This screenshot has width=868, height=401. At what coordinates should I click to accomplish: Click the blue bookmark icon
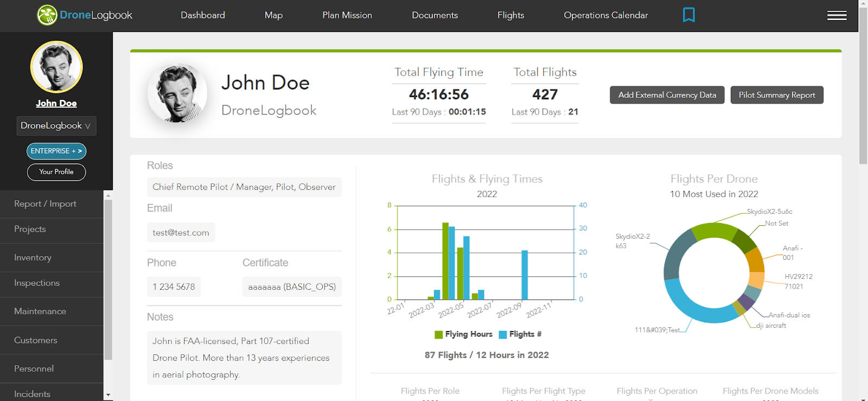click(688, 15)
